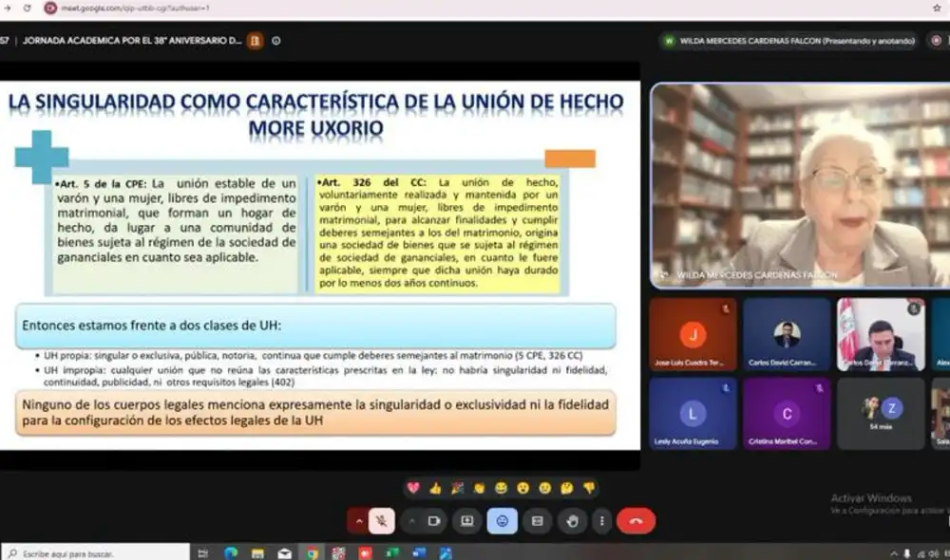950x560 pixels.
Task: Toggle the emoji reactions panel button
Action: coord(503,521)
